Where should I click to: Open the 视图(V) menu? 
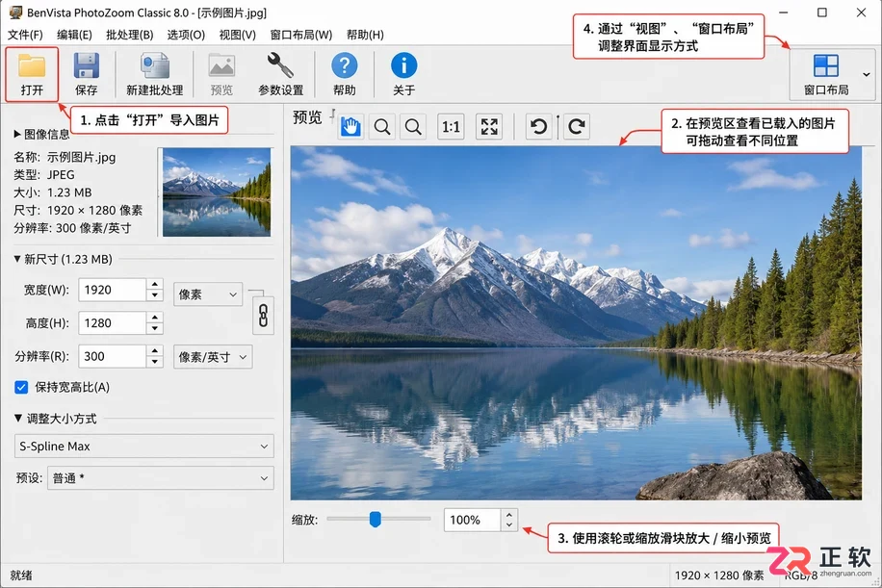pos(238,35)
